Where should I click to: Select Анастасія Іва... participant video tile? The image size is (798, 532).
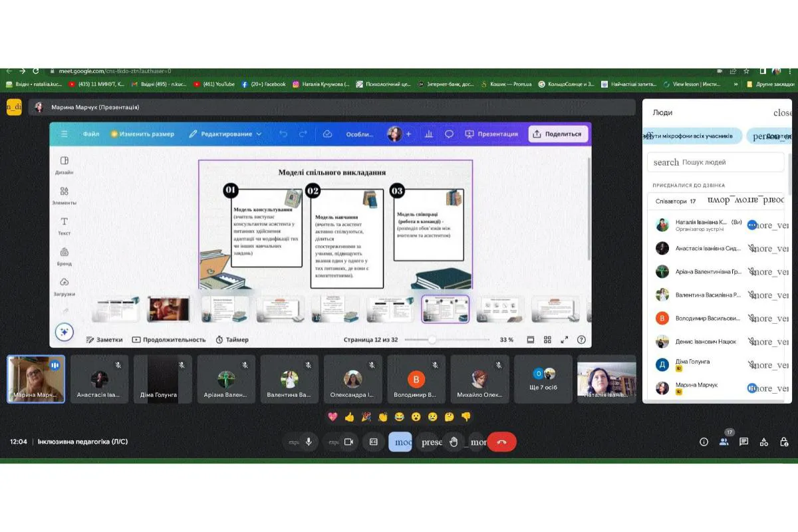click(x=99, y=379)
